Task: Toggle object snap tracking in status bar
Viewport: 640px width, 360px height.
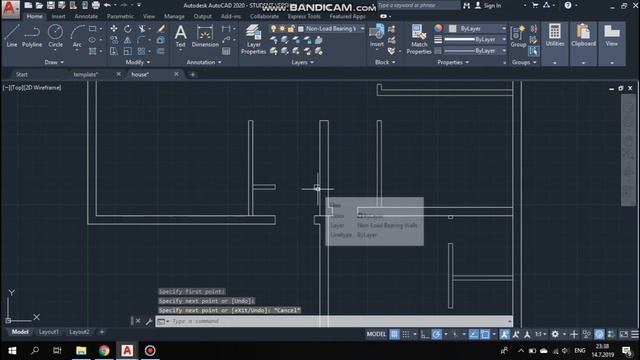Action: 473,334
